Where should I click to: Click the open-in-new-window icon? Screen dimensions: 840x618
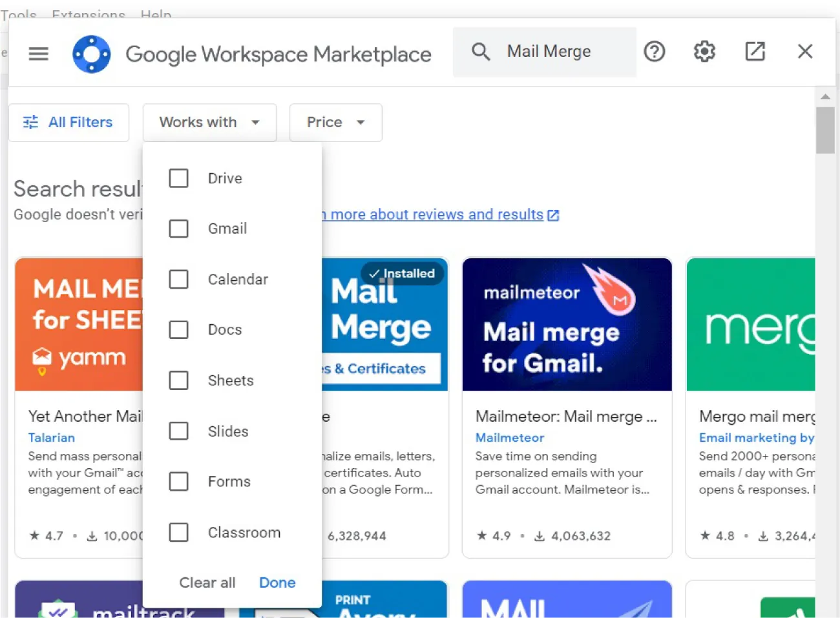point(754,51)
